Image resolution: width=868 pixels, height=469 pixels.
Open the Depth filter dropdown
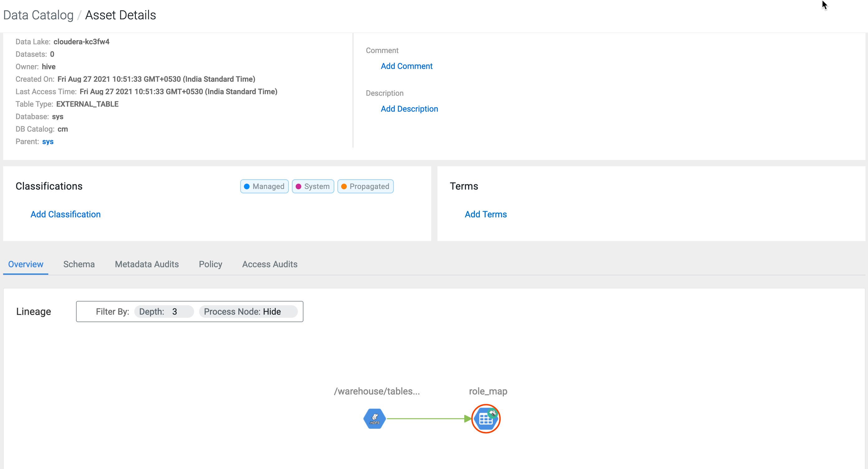coord(164,312)
